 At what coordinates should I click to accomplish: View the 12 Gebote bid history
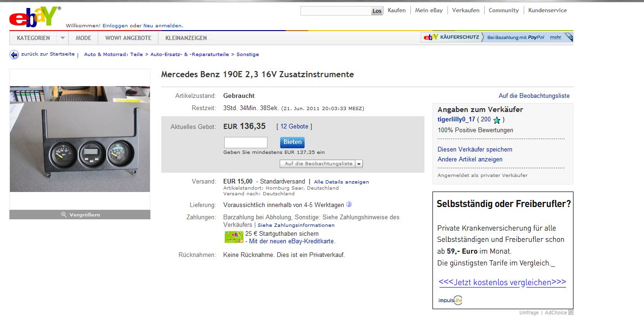294,127
